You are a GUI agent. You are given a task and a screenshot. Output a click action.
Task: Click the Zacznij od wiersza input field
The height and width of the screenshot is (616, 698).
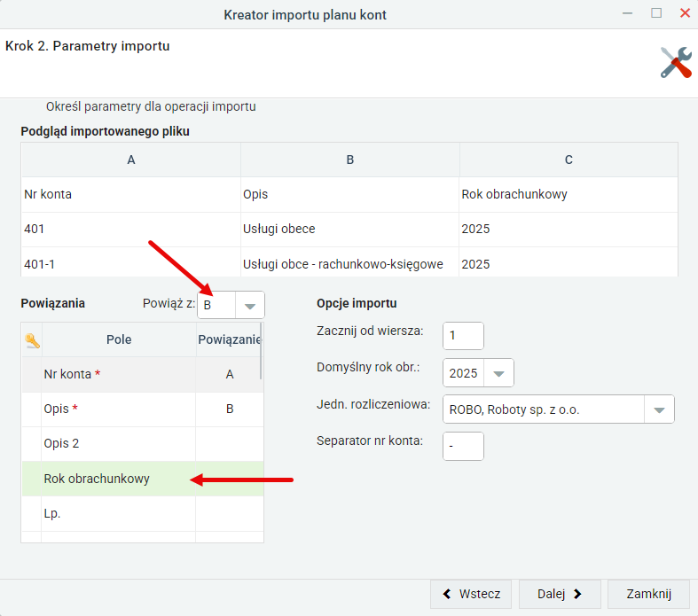pos(463,336)
